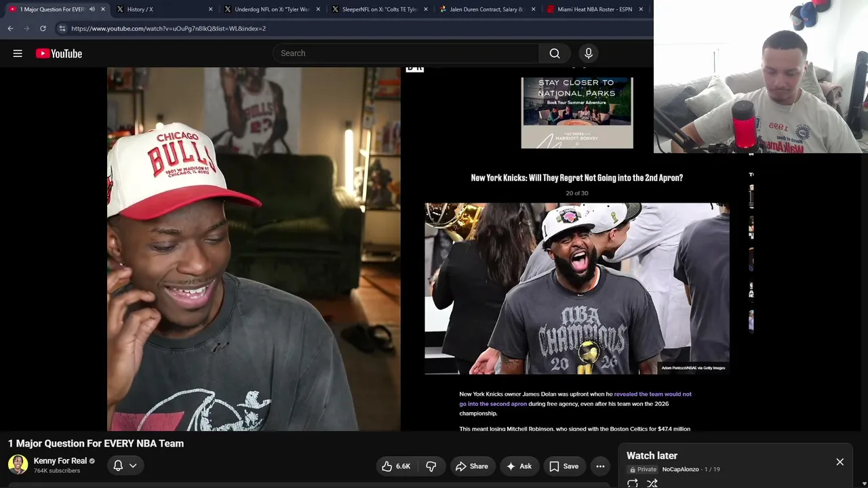
Task: Toggle the subscription notification bell
Action: pyautogui.click(x=118, y=466)
